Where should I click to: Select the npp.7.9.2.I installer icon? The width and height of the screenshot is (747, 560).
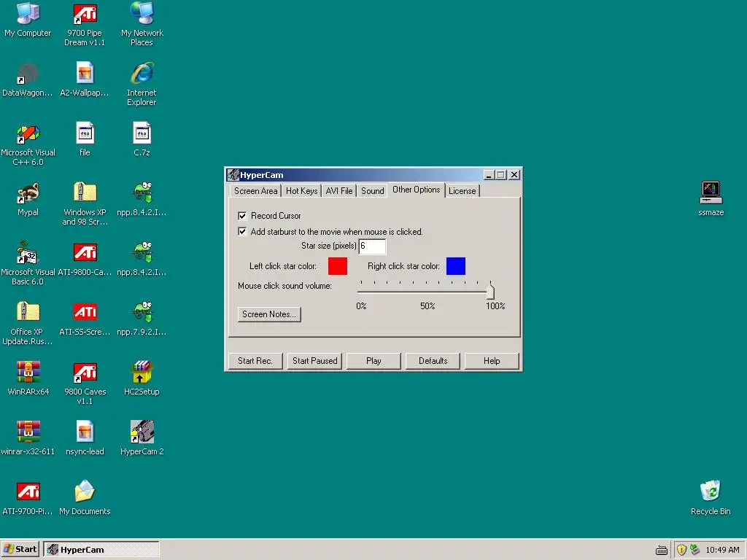(x=142, y=319)
